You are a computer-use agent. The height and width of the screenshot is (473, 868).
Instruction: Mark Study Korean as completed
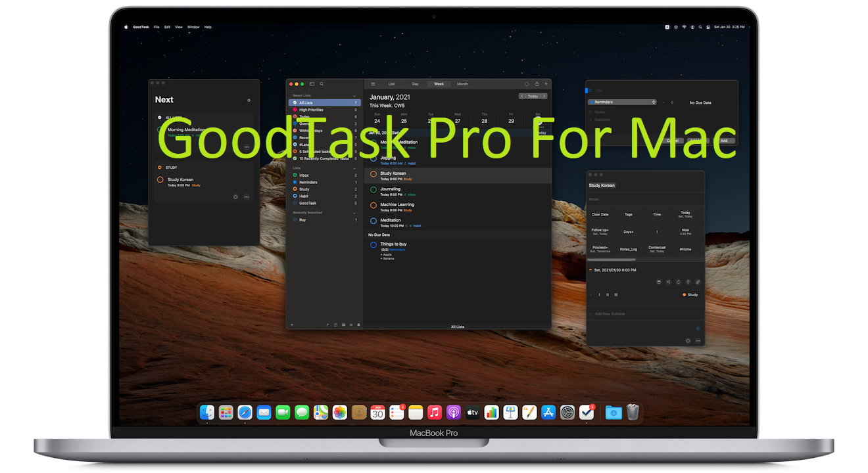[x=373, y=173]
